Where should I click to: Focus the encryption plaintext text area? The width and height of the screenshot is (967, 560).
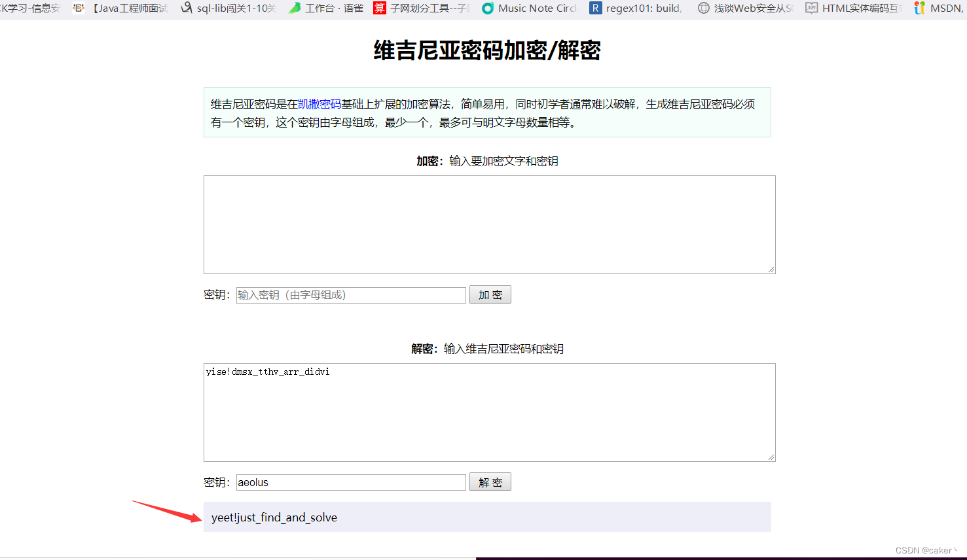click(490, 224)
